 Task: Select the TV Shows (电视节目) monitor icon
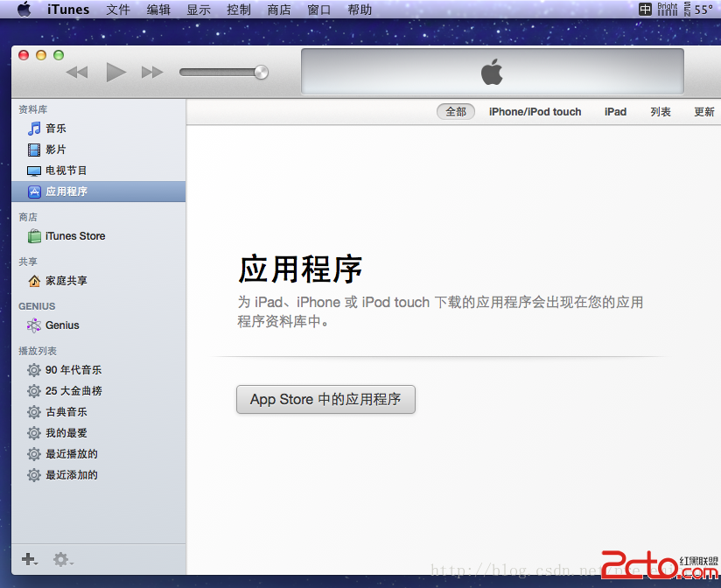(34, 171)
